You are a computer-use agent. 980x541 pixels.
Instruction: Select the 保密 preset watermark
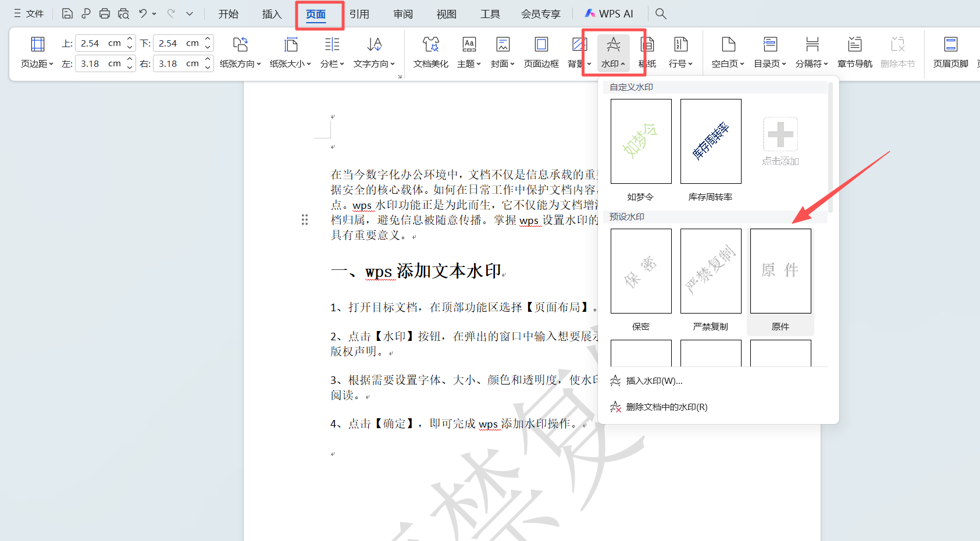641,271
